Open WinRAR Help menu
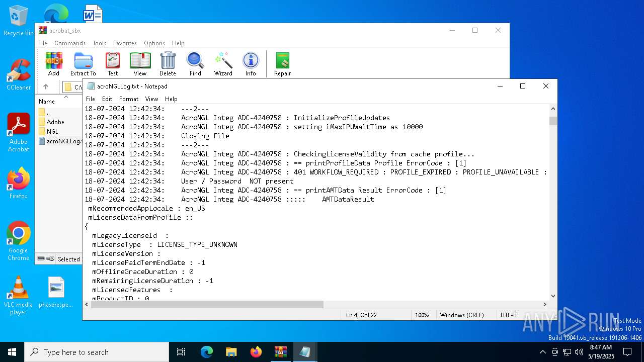Viewport: 644px width, 362px height. pyautogui.click(x=178, y=43)
